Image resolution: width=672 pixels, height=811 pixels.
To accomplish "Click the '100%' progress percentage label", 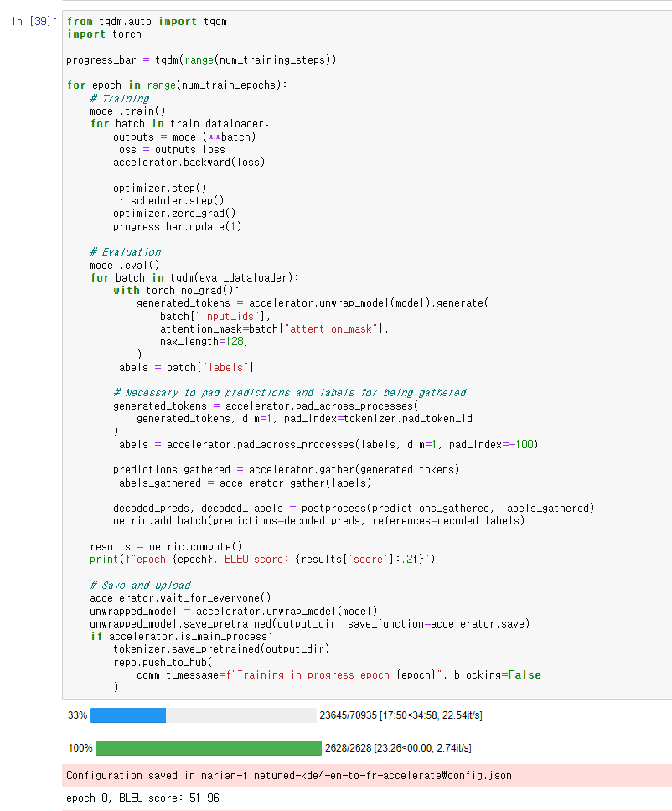I will pyautogui.click(x=80, y=748).
